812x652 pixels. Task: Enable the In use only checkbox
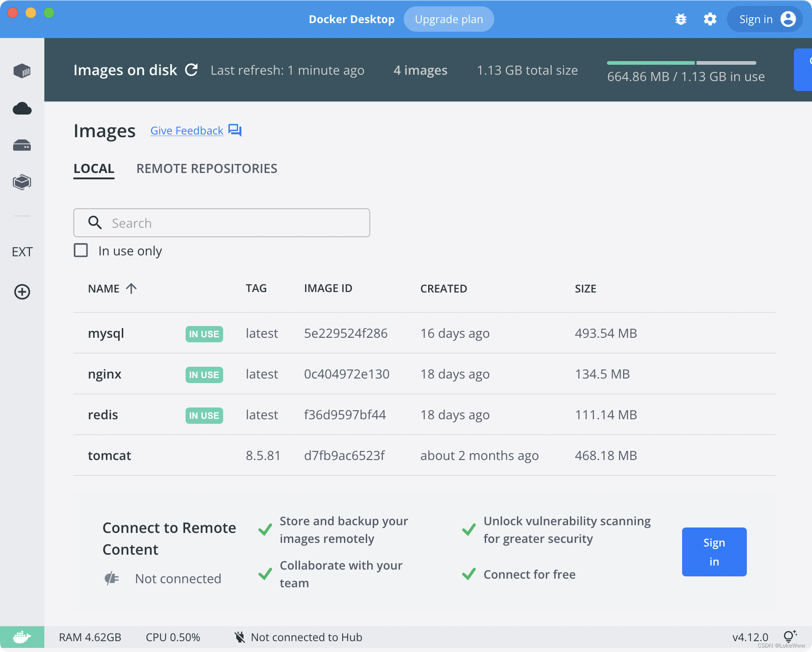point(81,250)
